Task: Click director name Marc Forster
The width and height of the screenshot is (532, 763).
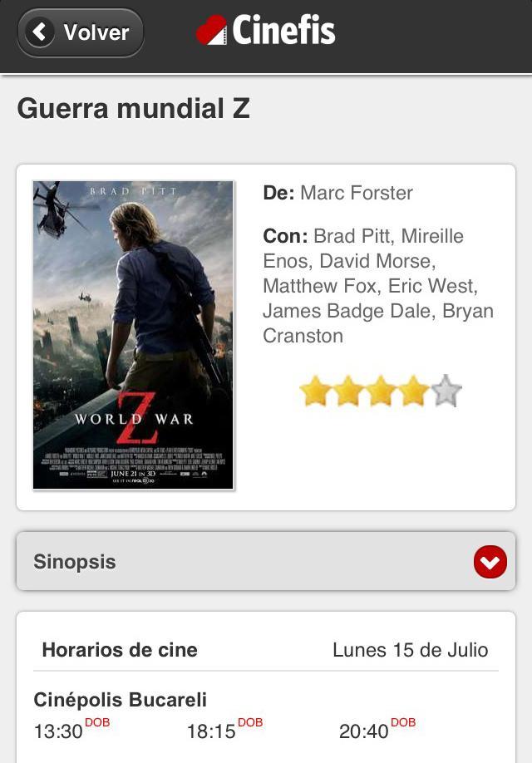Action: [357, 193]
